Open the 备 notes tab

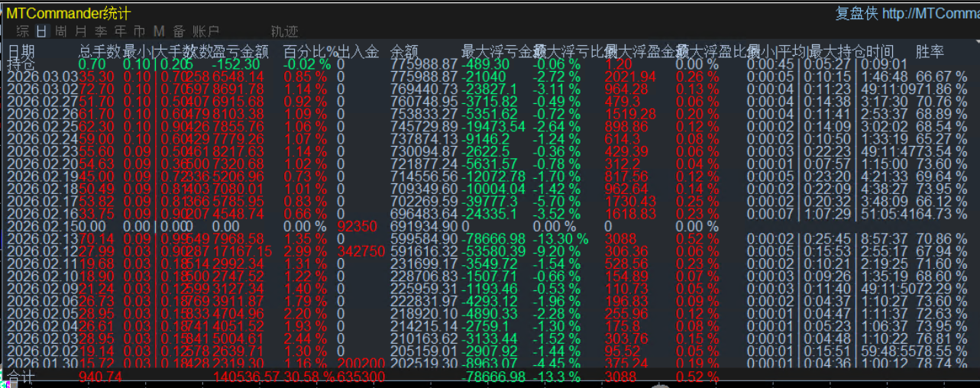click(x=179, y=31)
